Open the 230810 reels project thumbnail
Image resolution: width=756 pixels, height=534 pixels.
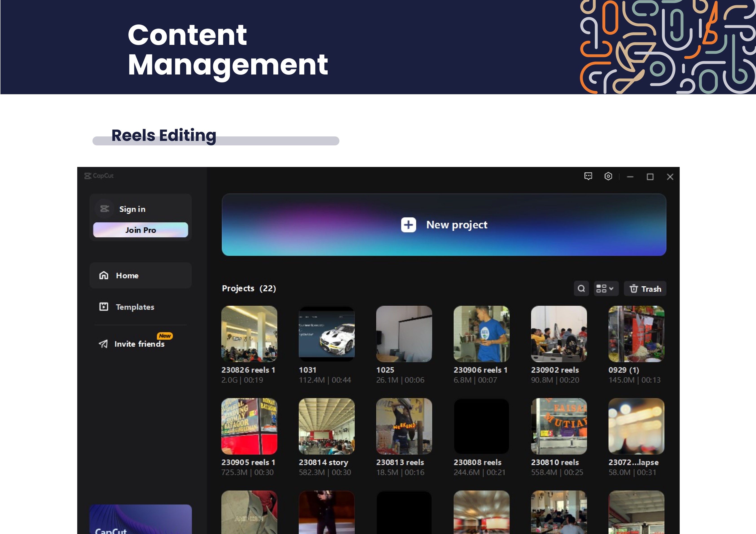[x=558, y=426]
